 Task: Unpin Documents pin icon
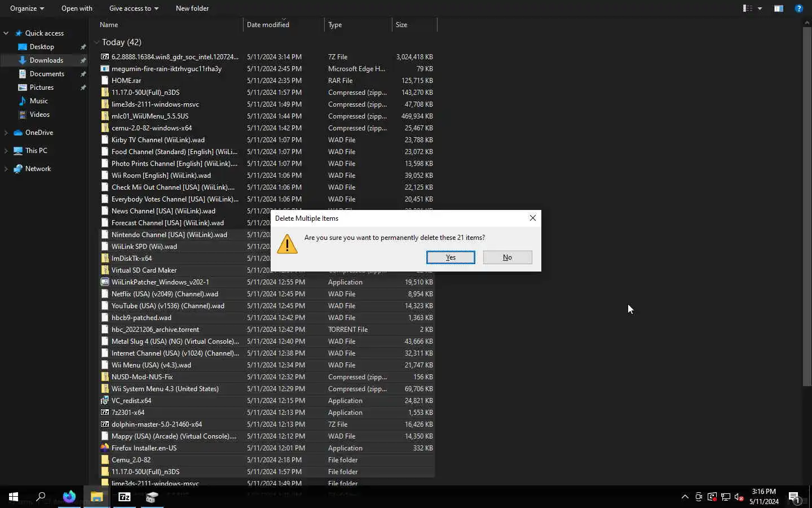[x=83, y=74]
